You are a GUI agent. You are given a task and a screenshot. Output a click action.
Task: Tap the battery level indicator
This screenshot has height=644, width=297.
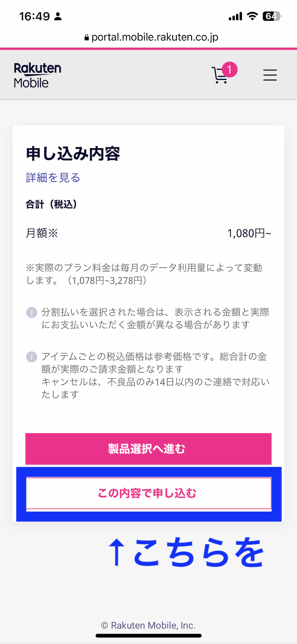[272, 16]
